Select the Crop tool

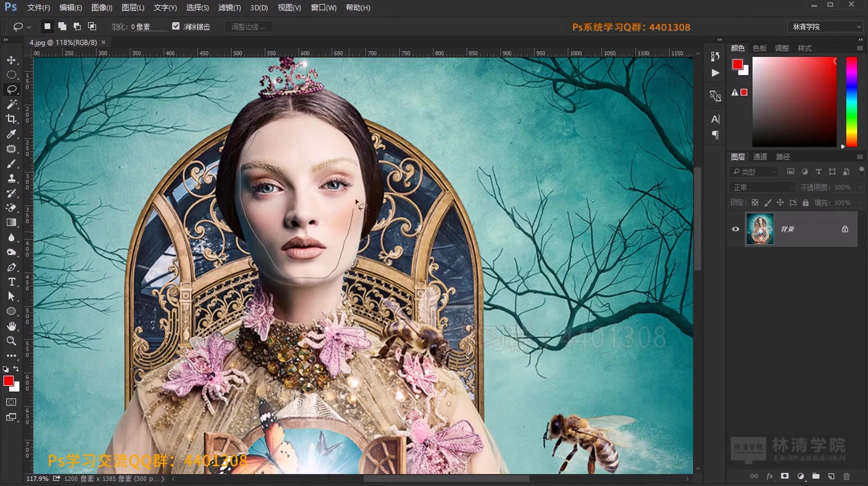11,119
